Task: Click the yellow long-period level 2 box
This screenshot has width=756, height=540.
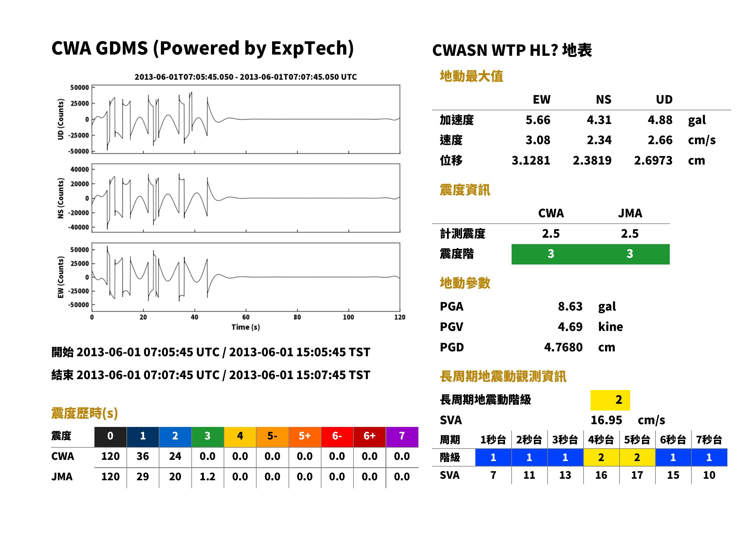Action: (610, 400)
